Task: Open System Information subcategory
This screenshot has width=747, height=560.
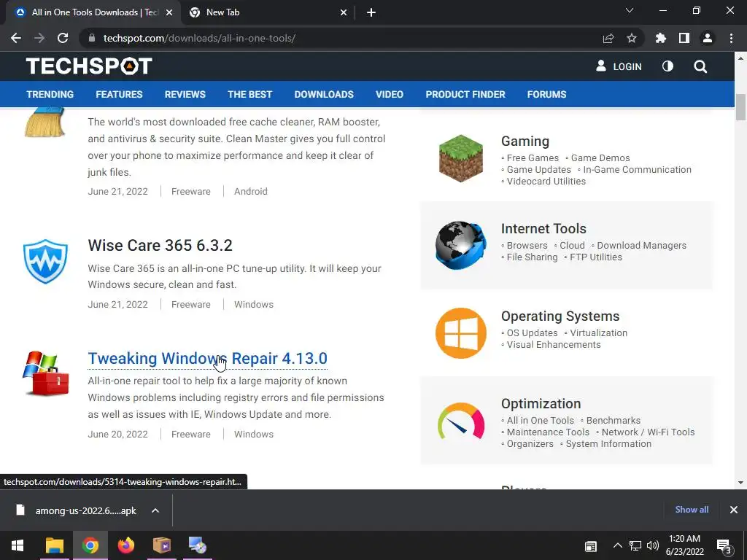Action: coord(608,444)
